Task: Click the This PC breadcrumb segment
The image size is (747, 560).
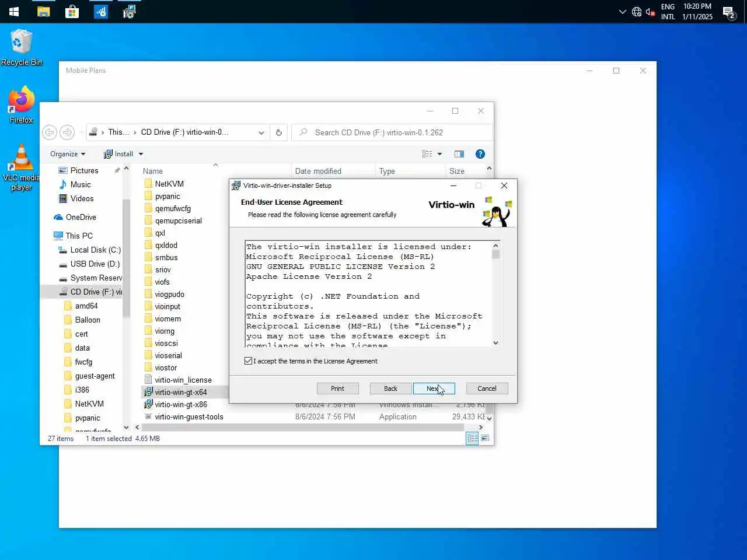Action: pyautogui.click(x=118, y=132)
